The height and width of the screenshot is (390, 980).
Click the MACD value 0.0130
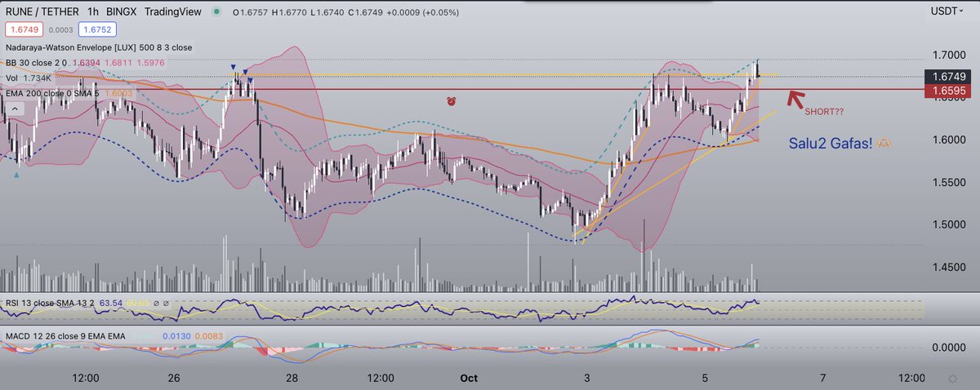176,335
